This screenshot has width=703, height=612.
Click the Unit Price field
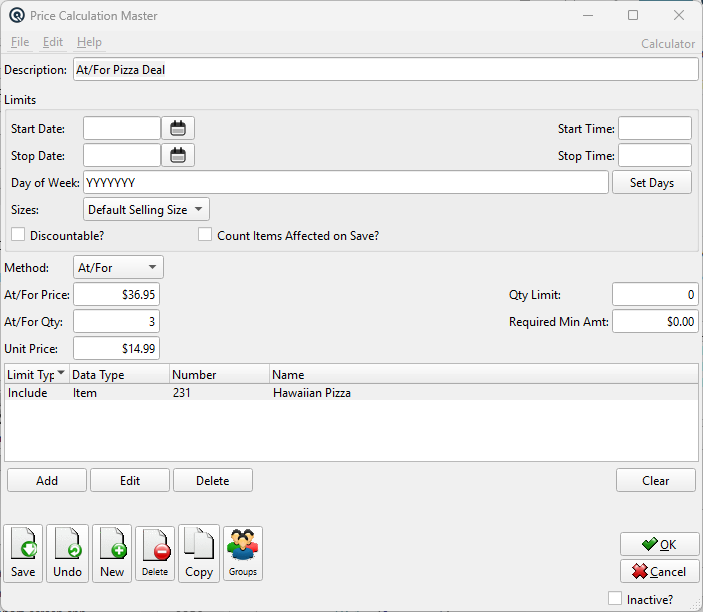click(x=117, y=348)
